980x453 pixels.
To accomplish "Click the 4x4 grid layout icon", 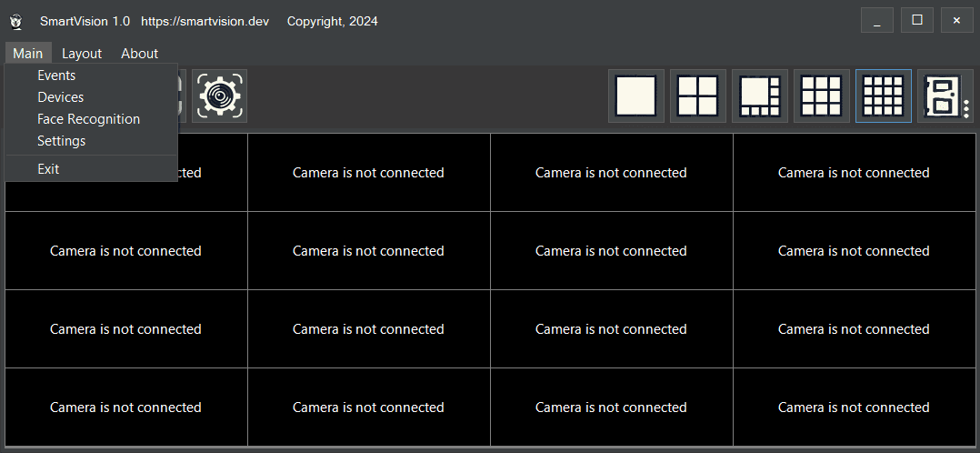I will [x=883, y=96].
